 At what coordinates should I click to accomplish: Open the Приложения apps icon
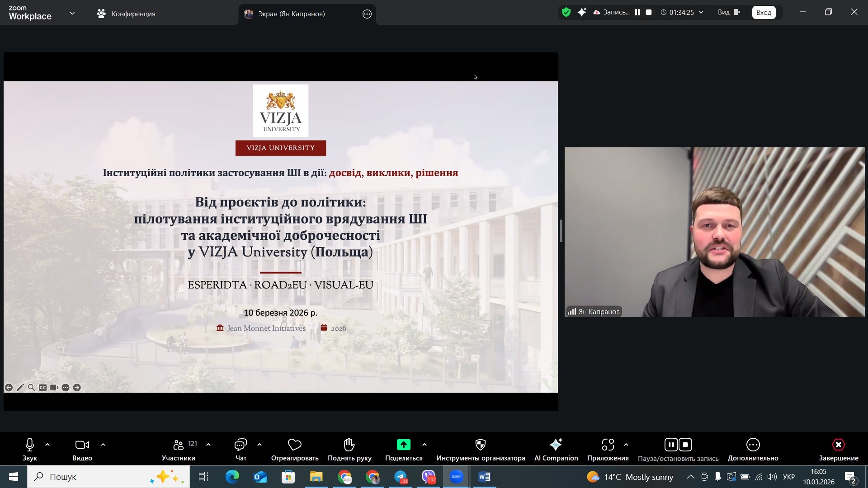pyautogui.click(x=608, y=445)
